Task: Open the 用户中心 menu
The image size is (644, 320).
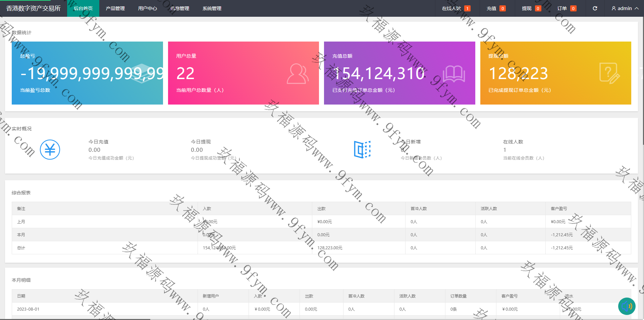Action: (x=147, y=8)
